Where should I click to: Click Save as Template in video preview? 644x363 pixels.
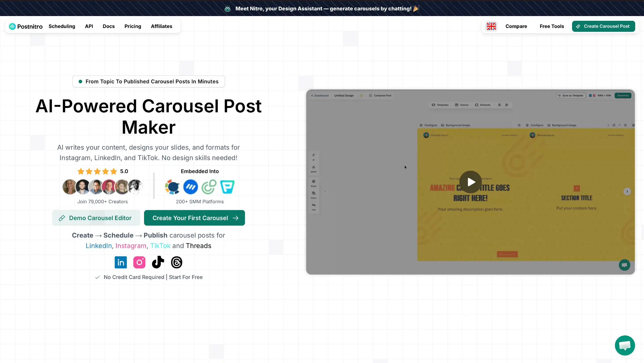(x=571, y=96)
